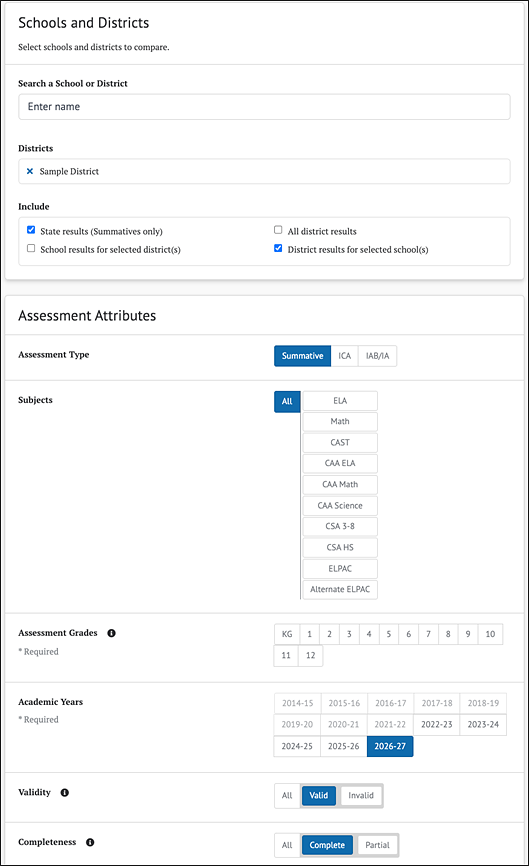Click the Assessment Attributes heading
This screenshot has width=529, height=866.
click(x=87, y=316)
